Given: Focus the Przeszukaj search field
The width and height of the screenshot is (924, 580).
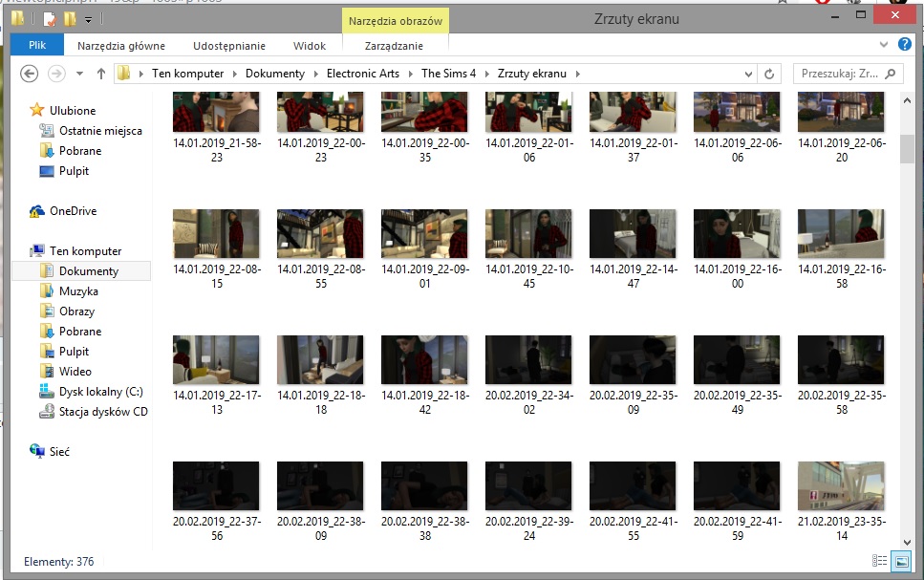Looking at the screenshot, I should click(848, 74).
